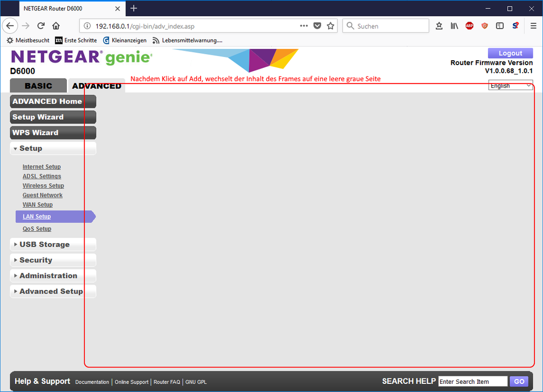Open the Firefox Library icon
This screenshot has height=392, width=543.
(x=454, y=26)
